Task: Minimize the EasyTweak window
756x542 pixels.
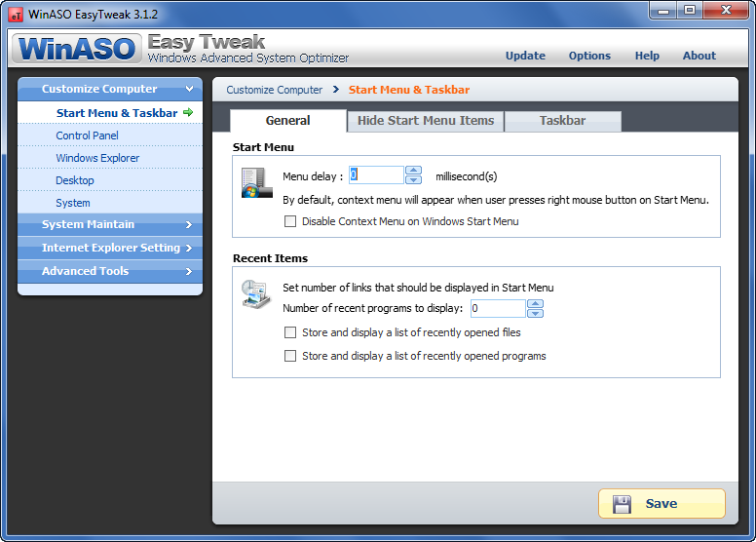Action: click(x=663, y=10)
